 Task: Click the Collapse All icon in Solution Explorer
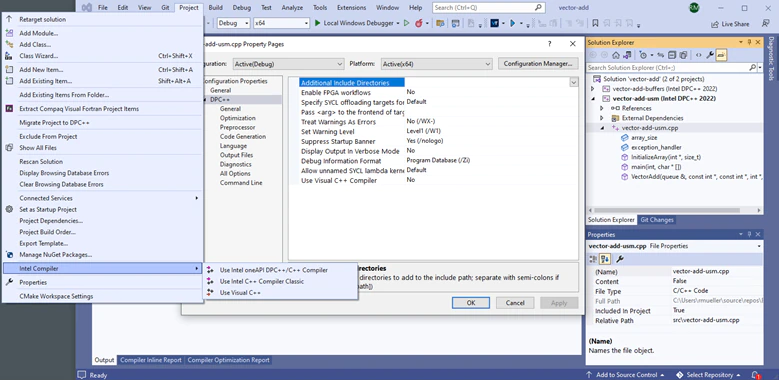click(x=672, y=55)
